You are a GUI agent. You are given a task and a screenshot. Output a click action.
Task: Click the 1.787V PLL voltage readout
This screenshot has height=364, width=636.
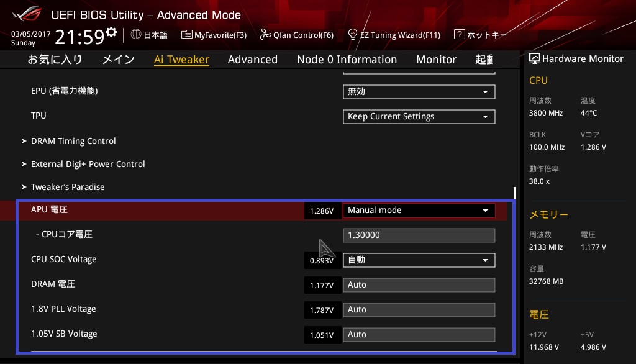[322, 311]
